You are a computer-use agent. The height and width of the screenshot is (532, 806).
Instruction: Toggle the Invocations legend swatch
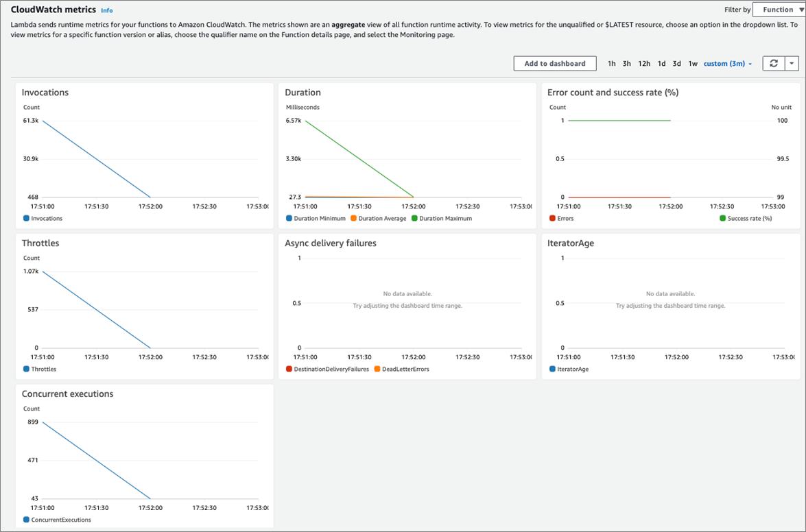pyautogui.click(x=26, y=219)
